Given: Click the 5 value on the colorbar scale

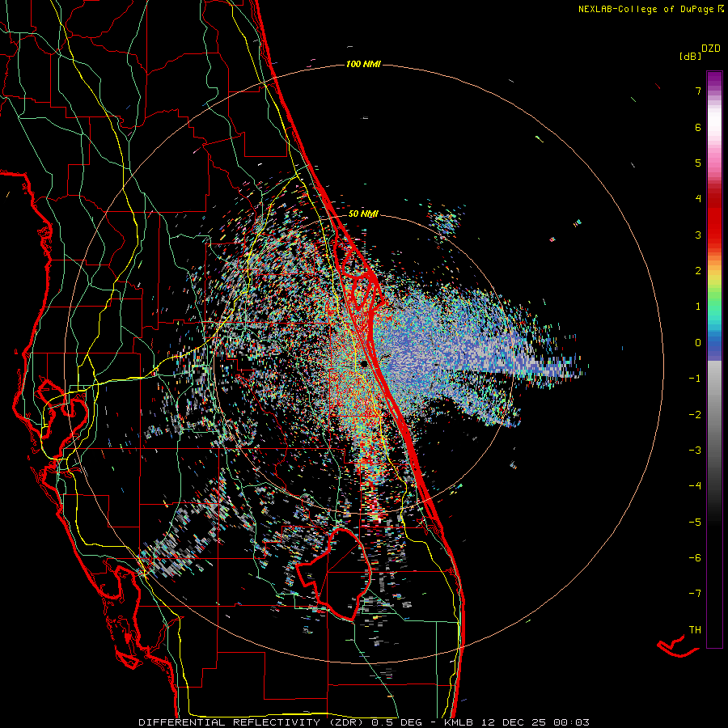Looking at the screenshot, I should coord(698,163).
